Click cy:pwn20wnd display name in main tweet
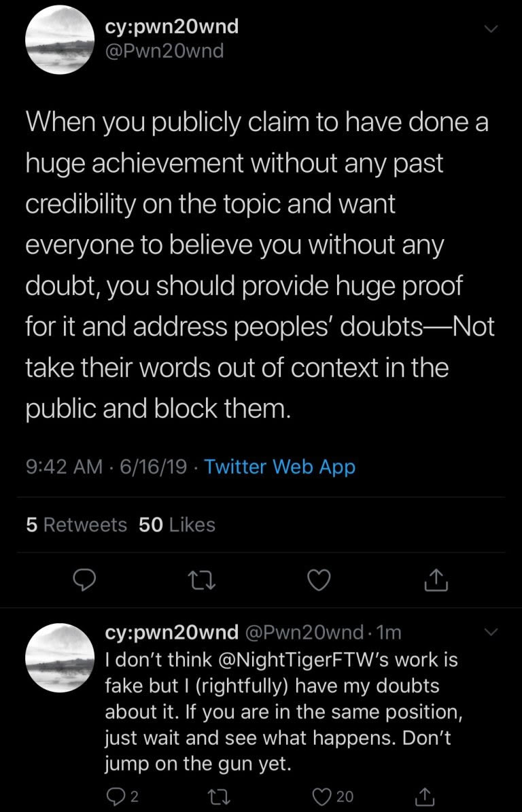Screen dimensions: 522x812 [x=171, y=27]
